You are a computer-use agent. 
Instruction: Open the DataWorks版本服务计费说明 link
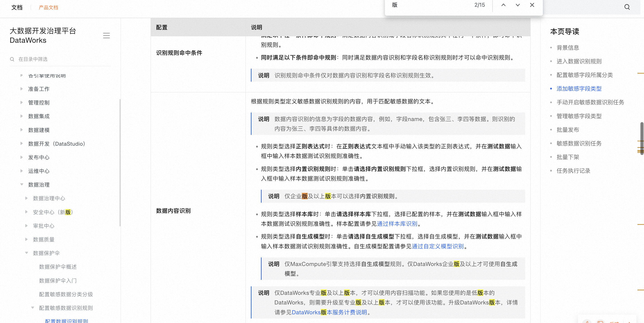click(x=329, y=312)
